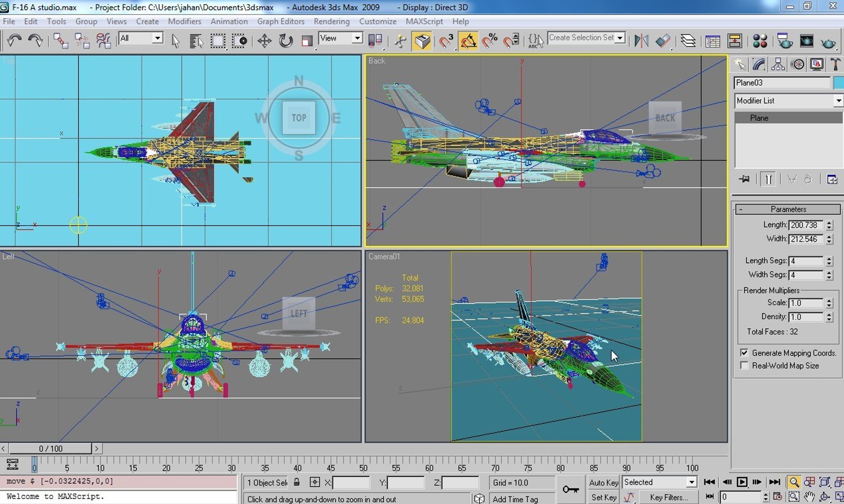Click the Length Segs spinner
844x504 pixels.
829,261
